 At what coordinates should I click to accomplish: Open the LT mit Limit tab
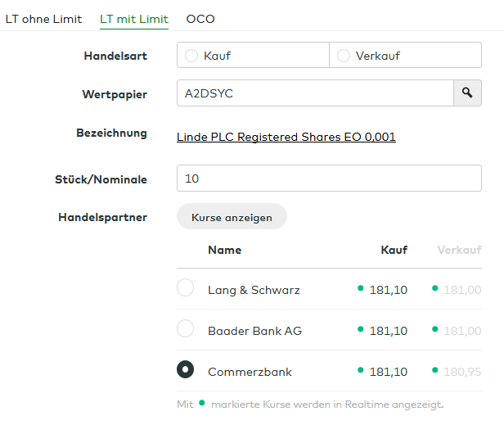click(134, 18)
